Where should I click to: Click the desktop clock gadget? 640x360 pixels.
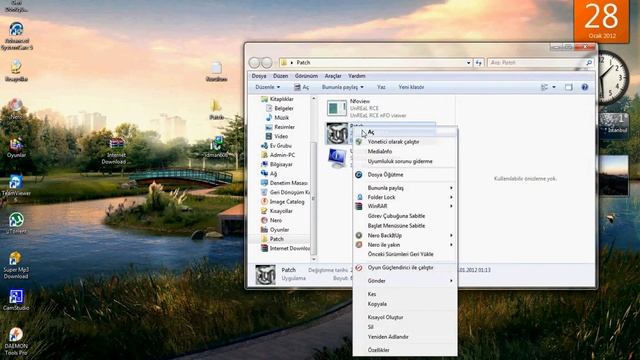[x=612, y=78]
